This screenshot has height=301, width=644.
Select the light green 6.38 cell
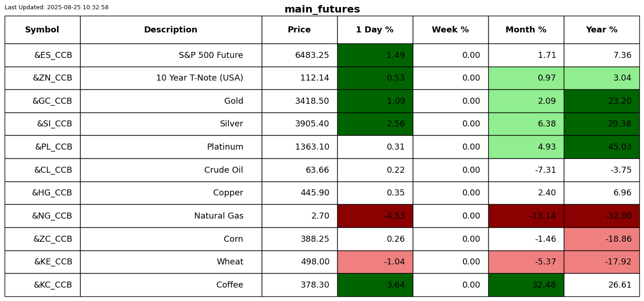pyautogui.click(x=526, y=124)
